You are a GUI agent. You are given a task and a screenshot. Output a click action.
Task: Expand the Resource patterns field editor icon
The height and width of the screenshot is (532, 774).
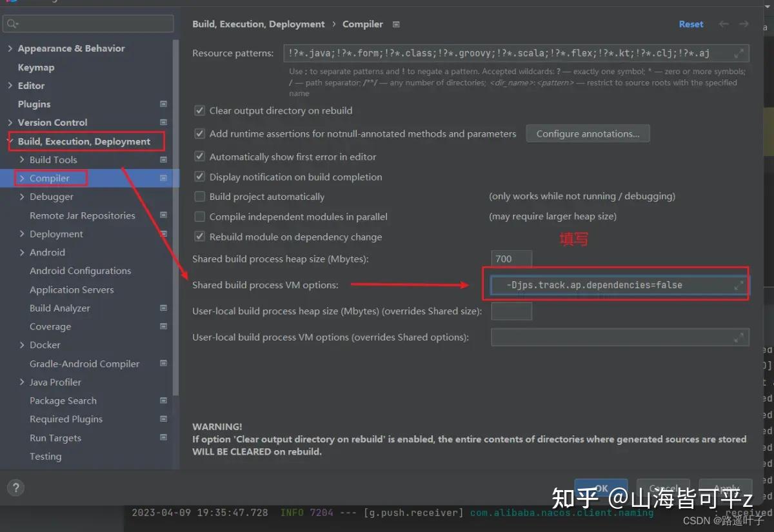pos(739,53)
